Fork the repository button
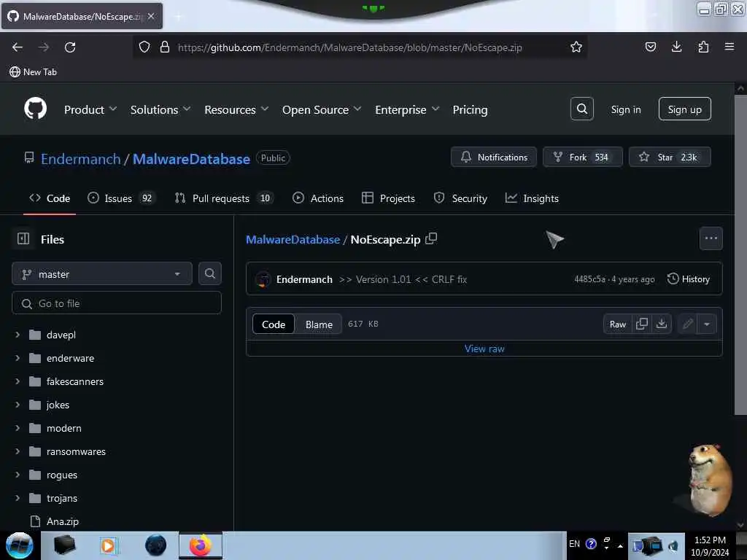The image size is (747, 560). tap(582, 157)
